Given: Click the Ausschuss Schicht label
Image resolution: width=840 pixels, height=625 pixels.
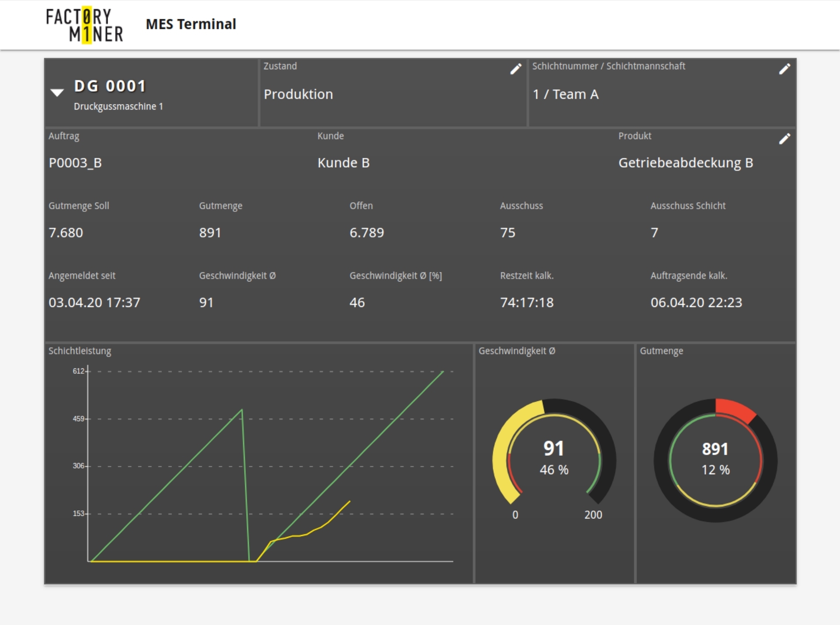Looking at the screenshot, I should (x=688, y=206).
